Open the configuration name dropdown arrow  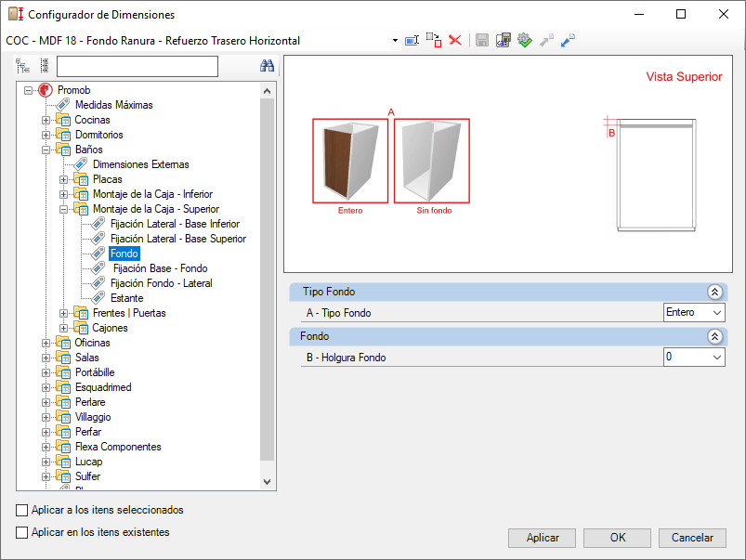[395, 41]
